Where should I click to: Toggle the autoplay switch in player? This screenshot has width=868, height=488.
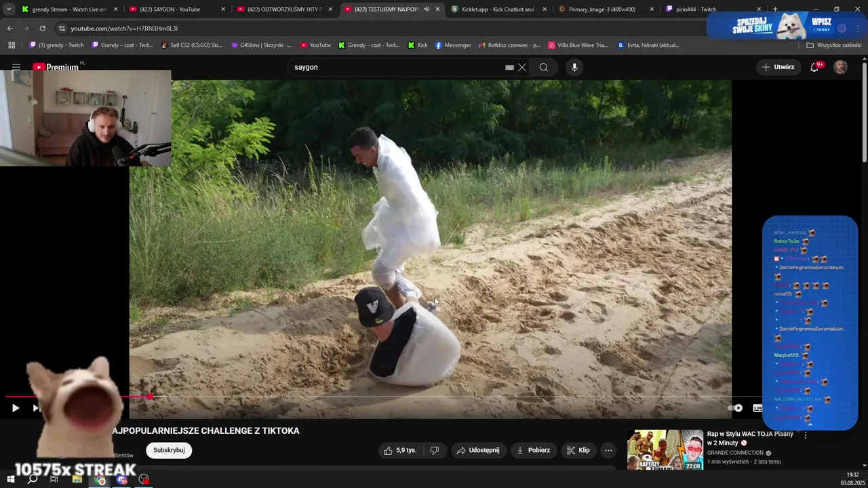(x=735, y=408)
